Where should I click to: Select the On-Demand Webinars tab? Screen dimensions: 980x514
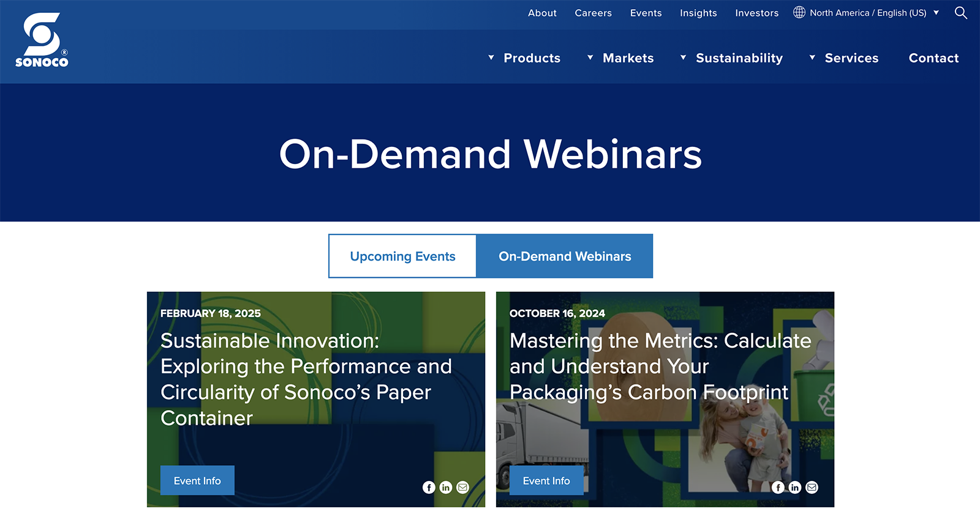[x=565, y=256]
